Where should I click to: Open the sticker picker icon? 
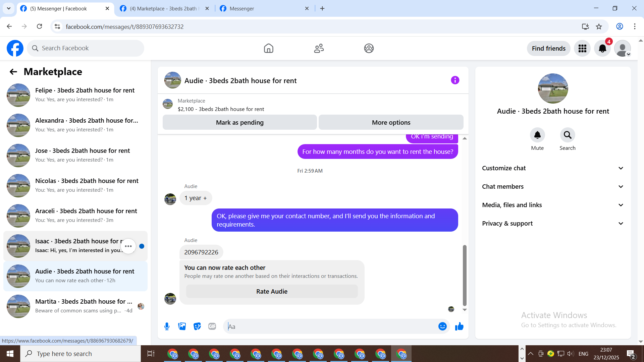[197, 326]
